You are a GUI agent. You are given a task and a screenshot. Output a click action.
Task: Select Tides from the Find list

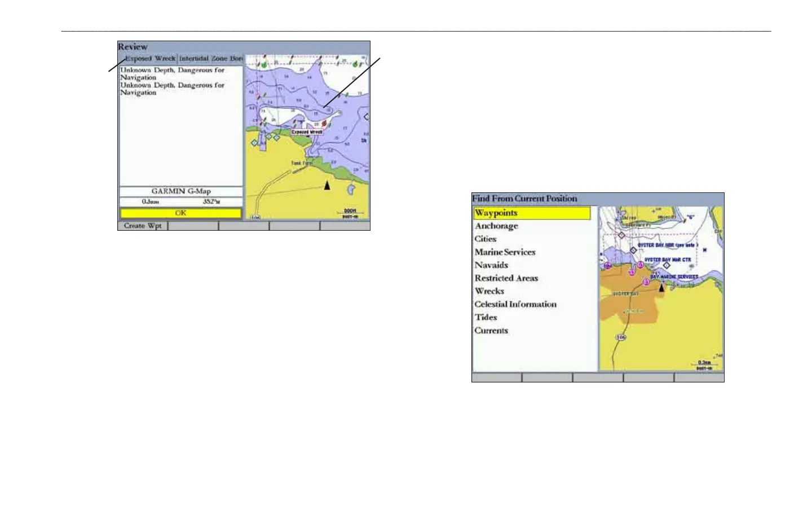(486, 317)
